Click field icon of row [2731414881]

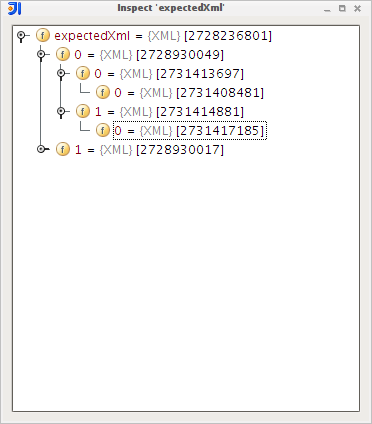point(83,111)
